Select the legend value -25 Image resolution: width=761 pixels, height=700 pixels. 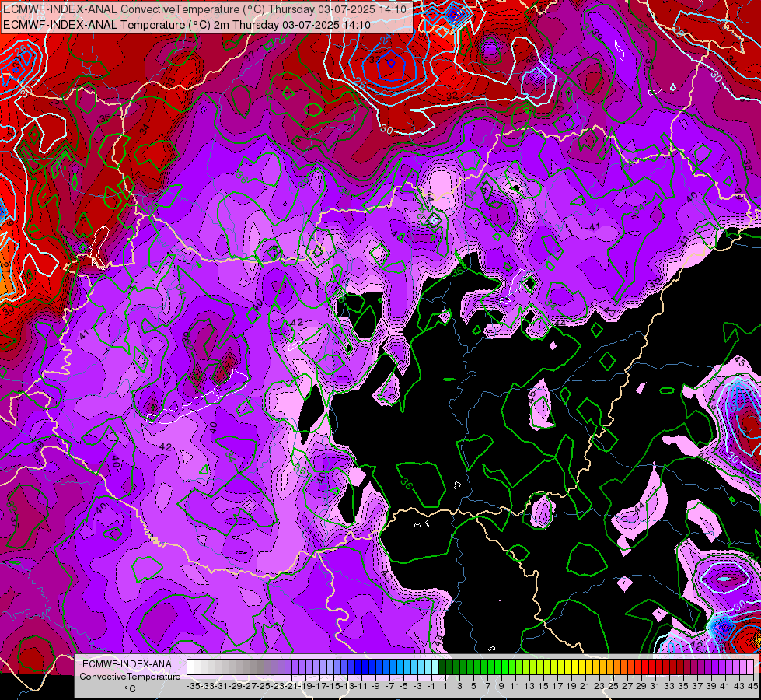(x=264, y=687)
